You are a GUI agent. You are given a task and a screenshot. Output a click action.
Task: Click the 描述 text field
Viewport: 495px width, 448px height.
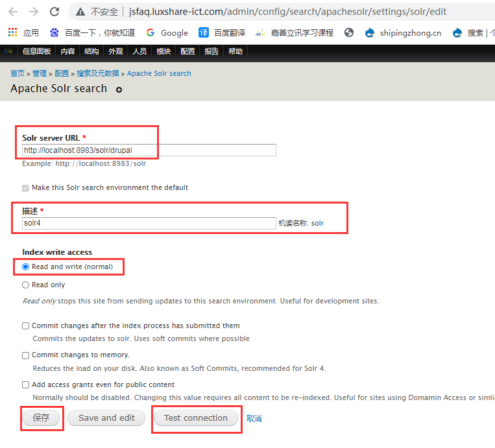coord(149,223)
